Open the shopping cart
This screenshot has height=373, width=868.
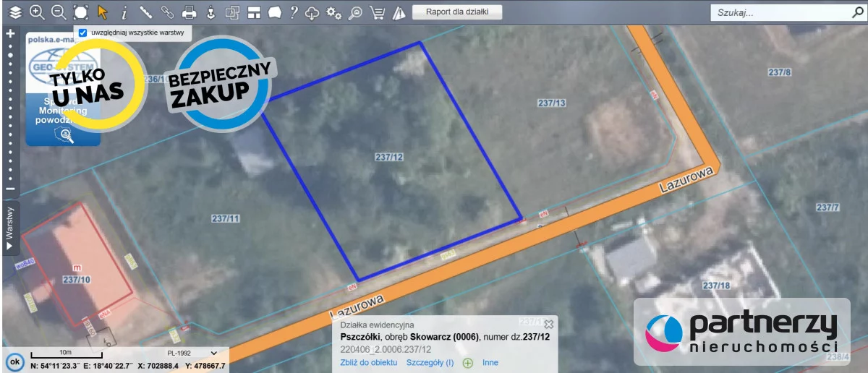coord(377,12)
